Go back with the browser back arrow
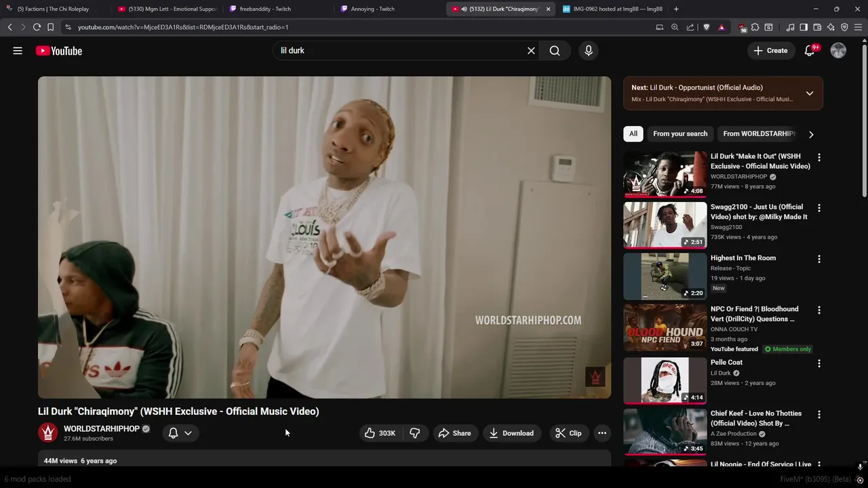868x488 pixels. 10,27
